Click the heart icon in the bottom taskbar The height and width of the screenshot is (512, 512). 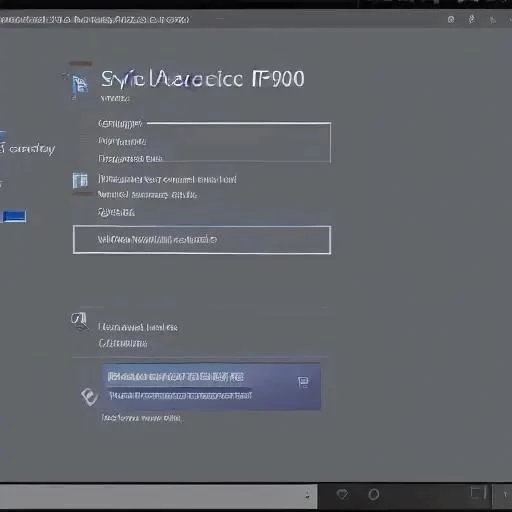[x=342, y=494]
